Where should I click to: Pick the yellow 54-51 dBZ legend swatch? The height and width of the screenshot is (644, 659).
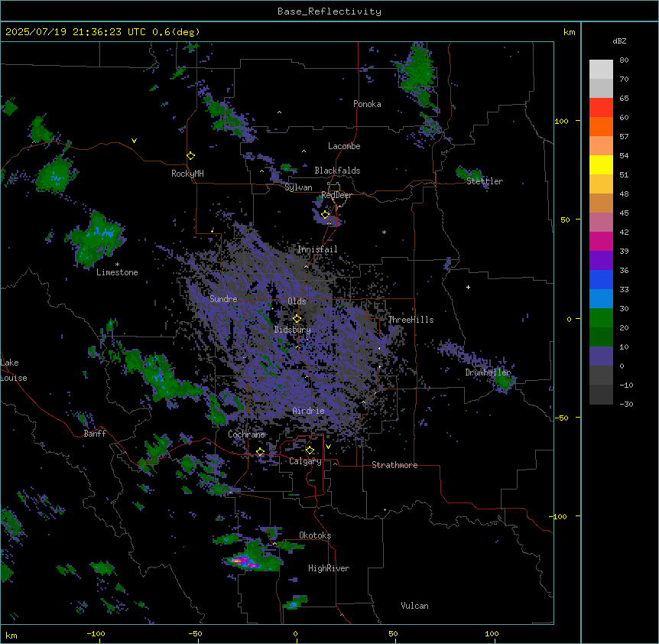601,164
